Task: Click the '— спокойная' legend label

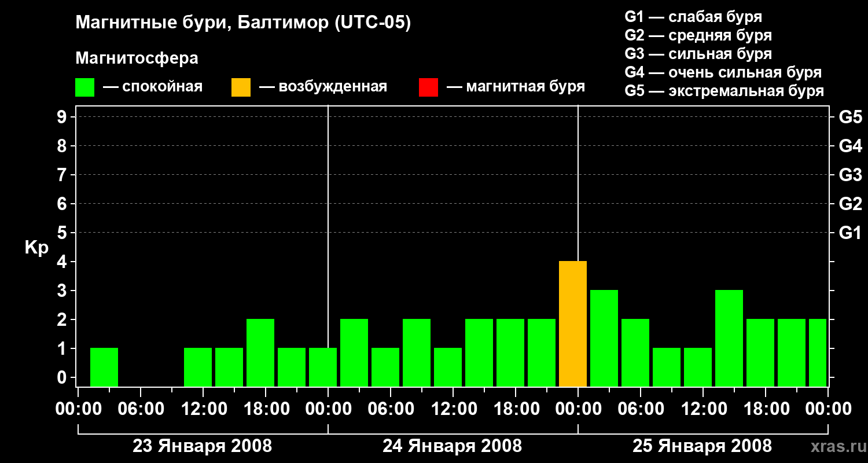Action: (x=153, y=87)
